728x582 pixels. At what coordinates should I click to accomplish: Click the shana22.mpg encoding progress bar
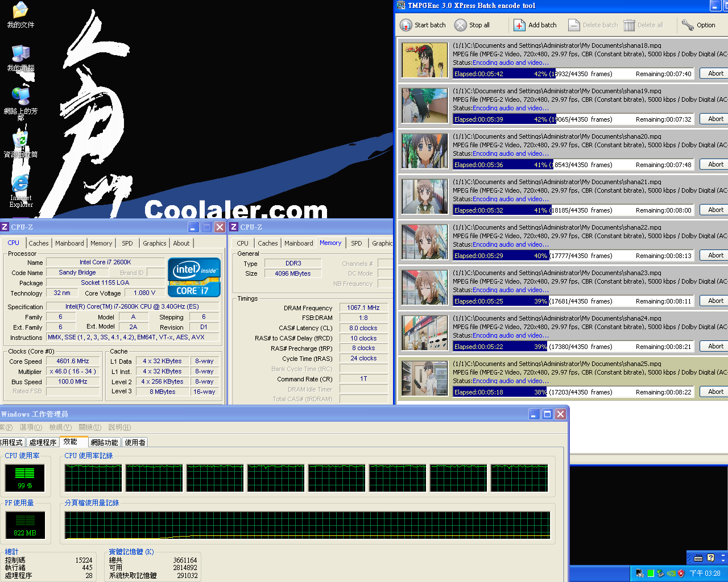click(x=573, y=256)
